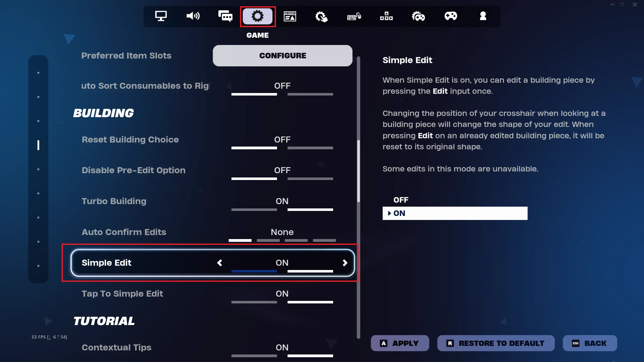Open the Display settings tab
Image resolution: width=644 pixels, height=362 pixels.
point(162,16)
